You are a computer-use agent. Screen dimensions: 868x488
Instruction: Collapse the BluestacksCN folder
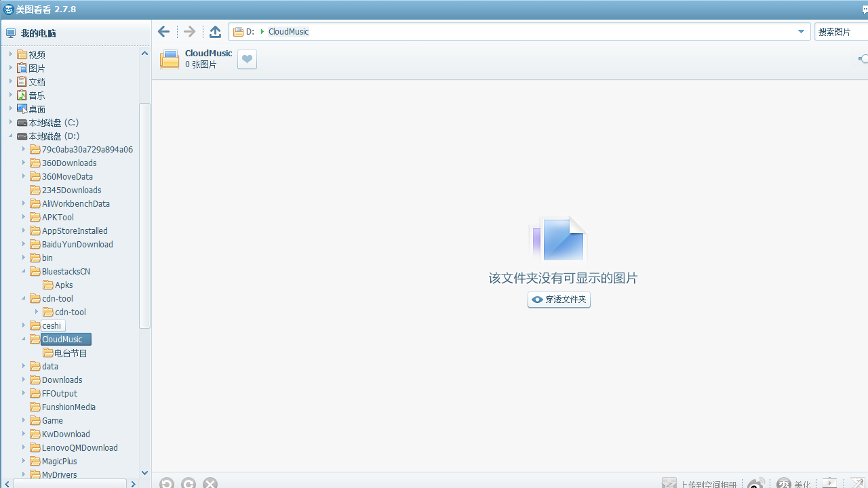24,272
